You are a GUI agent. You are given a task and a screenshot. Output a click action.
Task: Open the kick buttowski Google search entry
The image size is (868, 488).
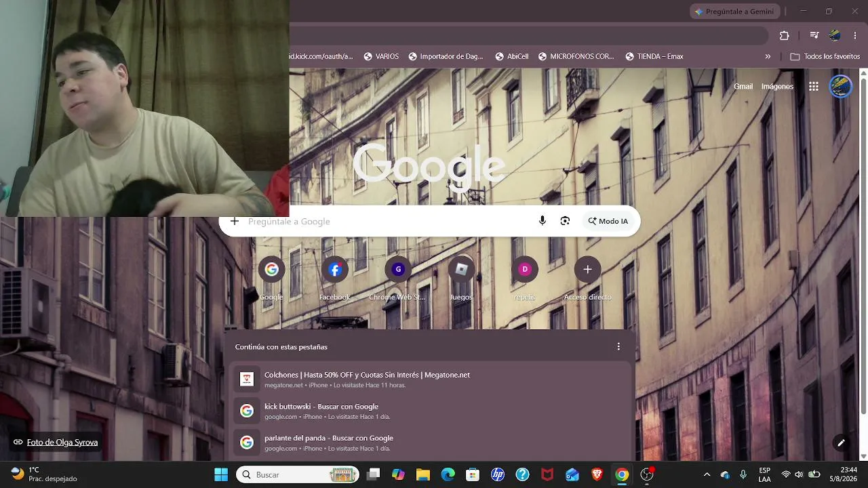[x=430, y=411]
